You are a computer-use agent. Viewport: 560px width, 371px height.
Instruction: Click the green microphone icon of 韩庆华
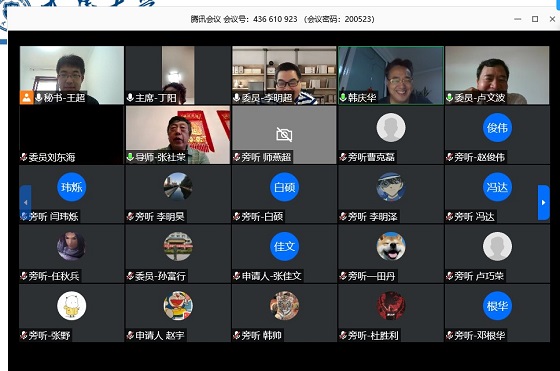343,97
